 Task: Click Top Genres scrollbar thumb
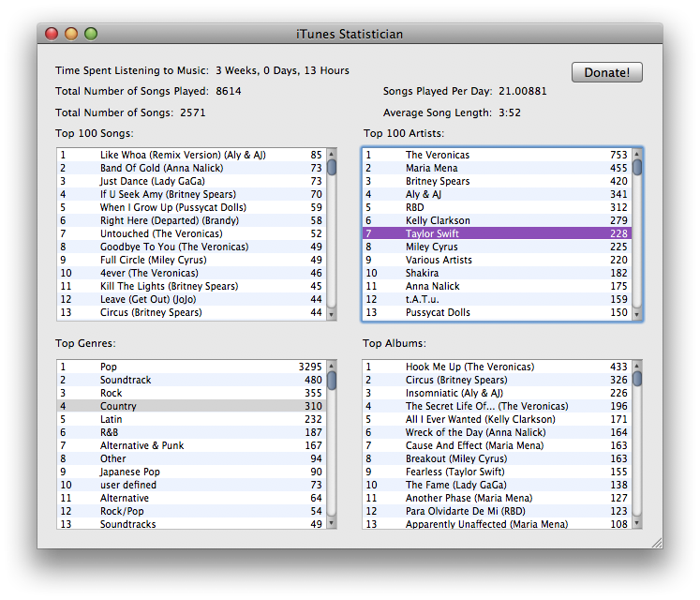[331, 381]
